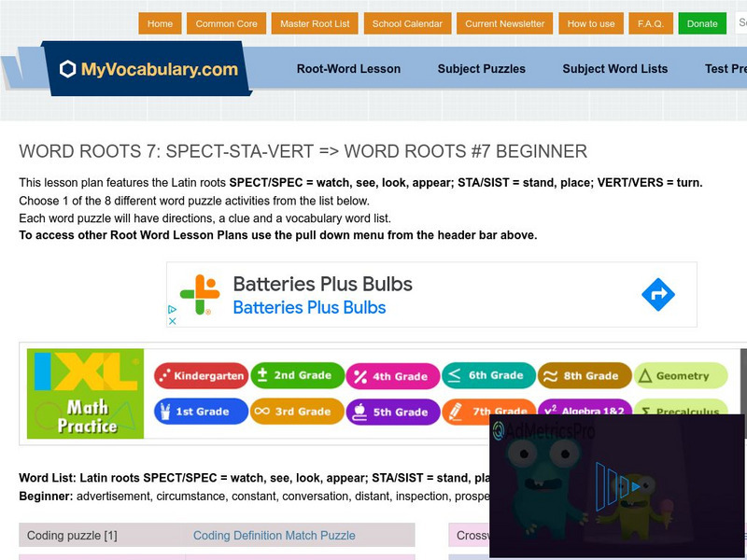Select the Kindergarten pill in IXL ad
Viewport: 747px width, 560px height.
click(x=201, y=376)
